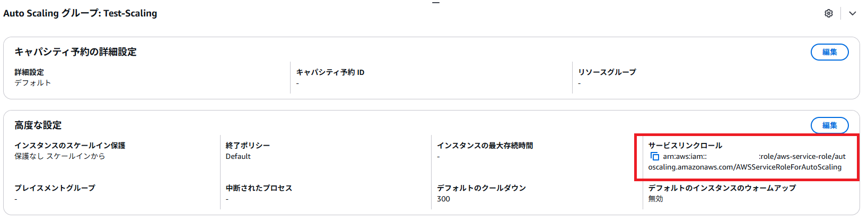Click the リソースグループ label
This screenshot has height=220, width=868.
[x=607, y=72]
